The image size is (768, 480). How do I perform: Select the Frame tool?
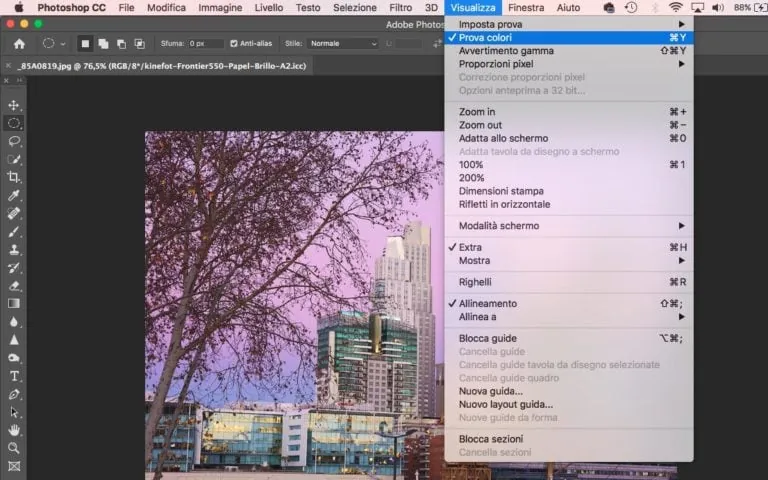coord(14,466)
